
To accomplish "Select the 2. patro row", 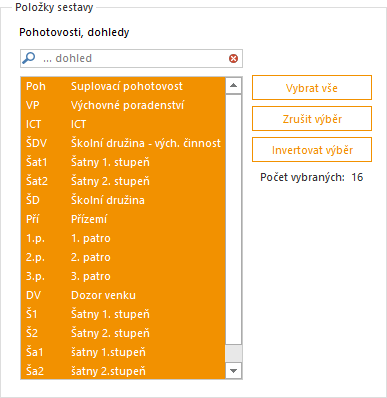I will [x=123, y=257].
